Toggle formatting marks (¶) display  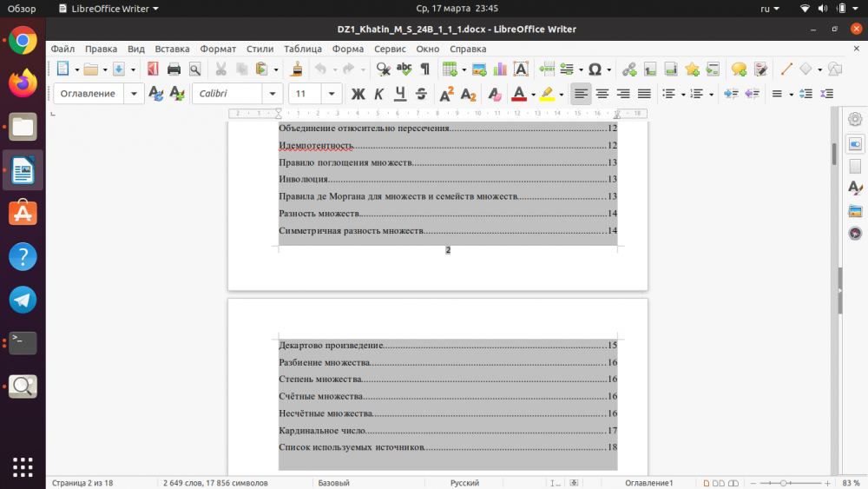[424, 69]
